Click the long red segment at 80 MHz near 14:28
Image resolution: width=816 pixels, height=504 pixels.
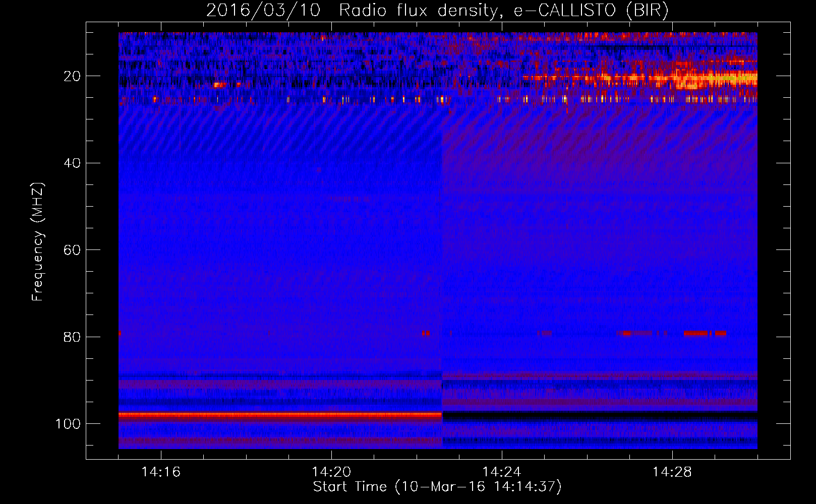[x=696, y=333]
